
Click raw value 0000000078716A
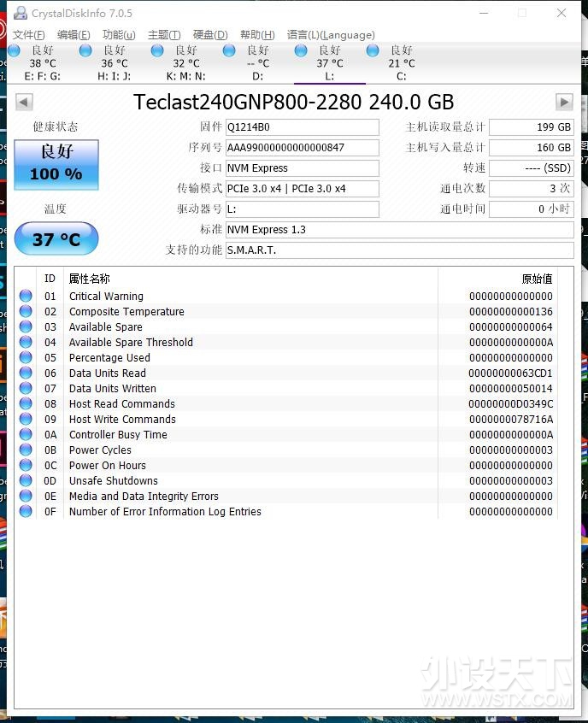[x=510, y=419]
